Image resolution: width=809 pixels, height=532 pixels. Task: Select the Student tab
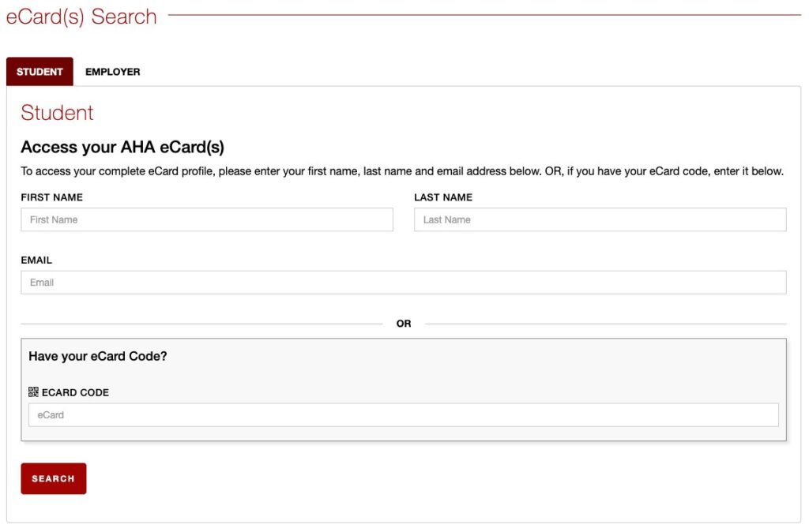pos(40,72)
